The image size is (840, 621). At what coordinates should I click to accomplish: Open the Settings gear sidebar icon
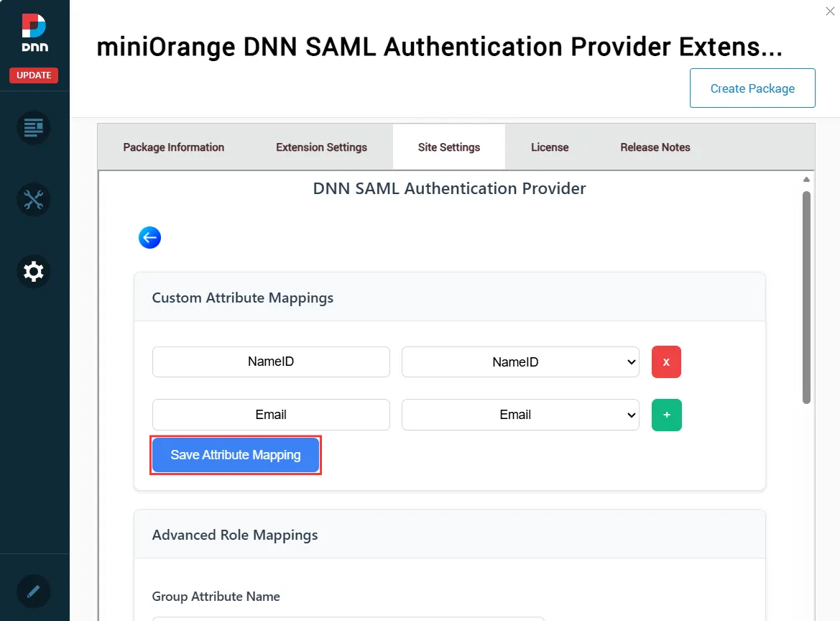pos(33,272)
